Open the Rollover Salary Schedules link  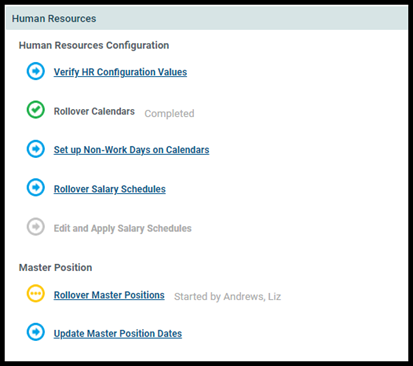[x=110, y=189]
